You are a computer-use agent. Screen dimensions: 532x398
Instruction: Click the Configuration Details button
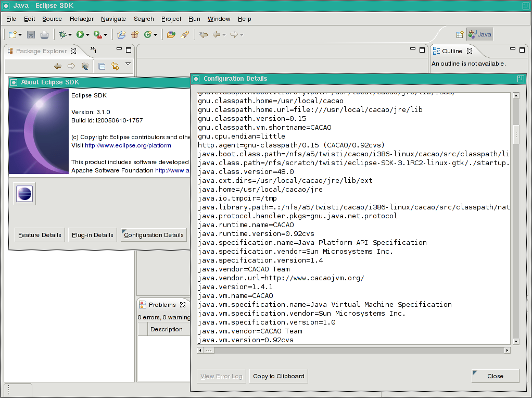pos(154,235)
